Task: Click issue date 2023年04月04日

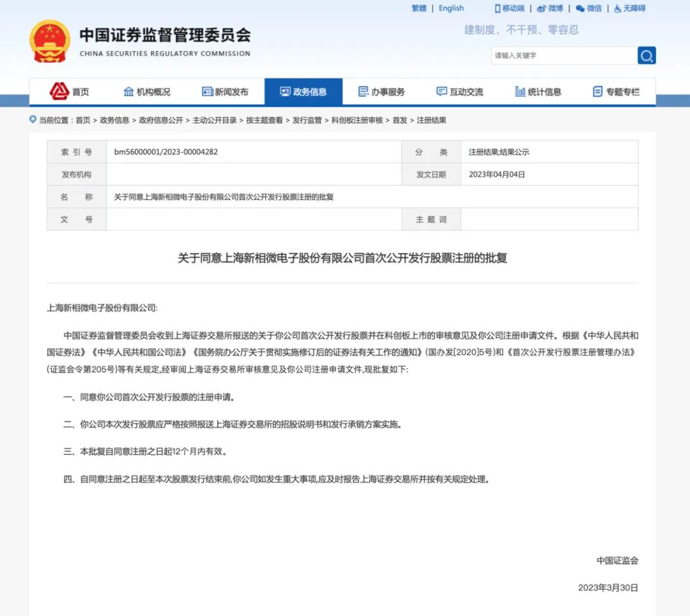Action: (497, 174)
